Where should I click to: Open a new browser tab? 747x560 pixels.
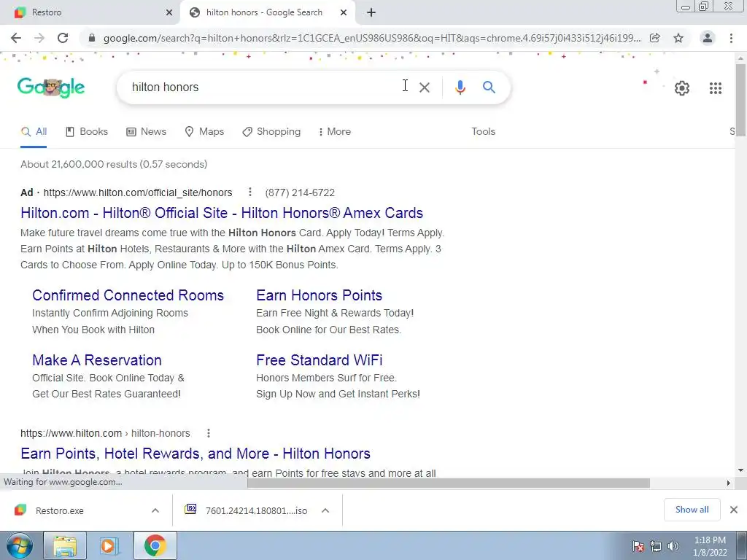[x=371, y=13]
